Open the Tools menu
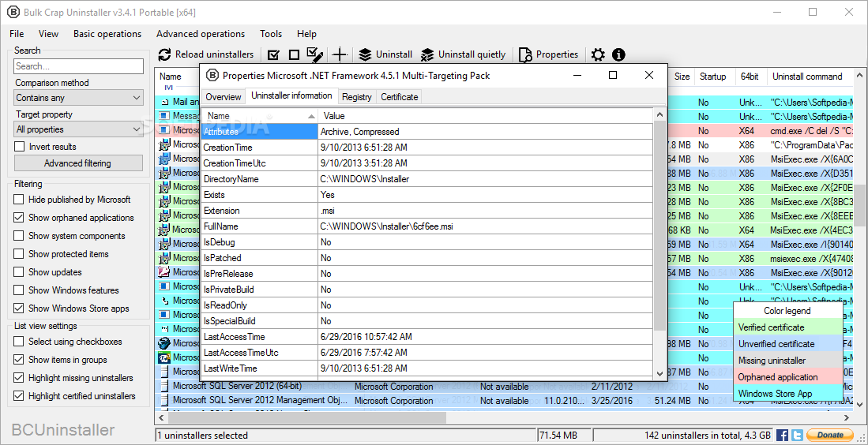Screen dimensions: 868x445 pyautogui.click(x=271, y=34)
